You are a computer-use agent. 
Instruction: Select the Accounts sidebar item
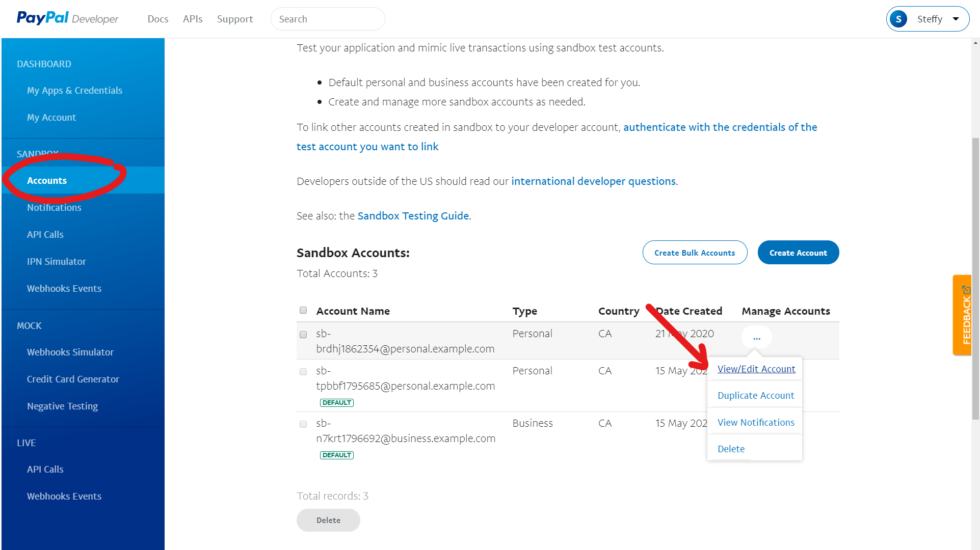(x=46, y=180)
